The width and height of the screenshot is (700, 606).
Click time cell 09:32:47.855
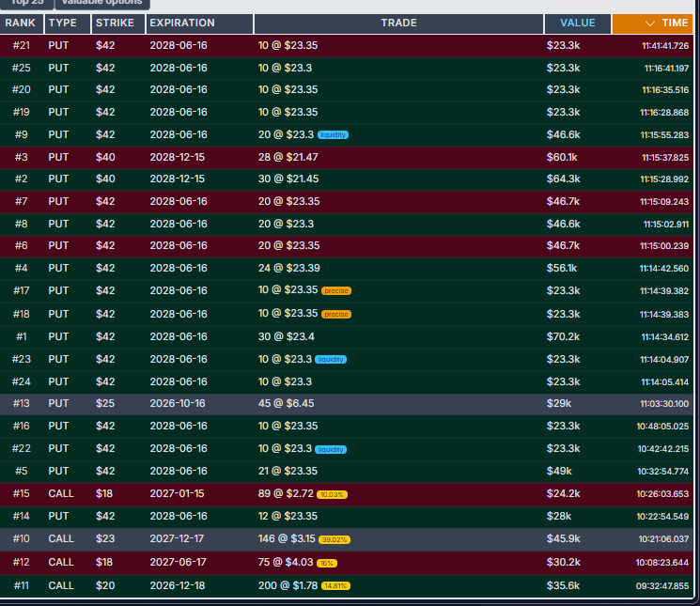[x=662, y=586]
